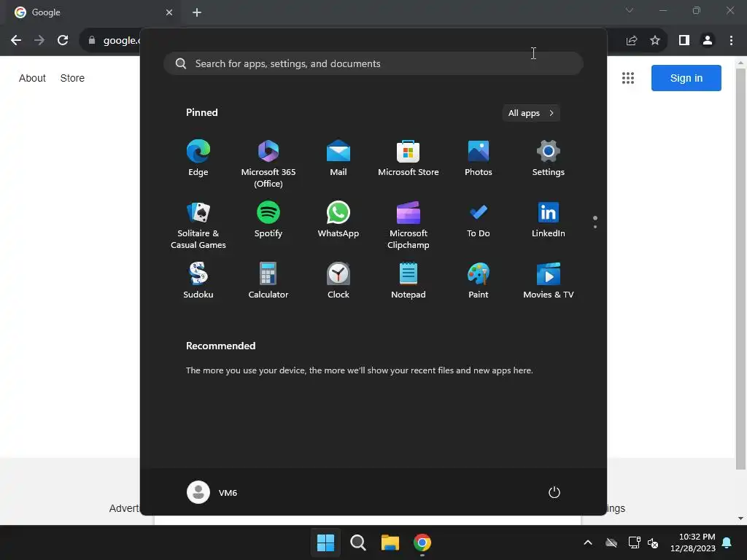Viewport: 747px width, 560px height.
Task: Show hidden system tray icons
Action: click(x=588, y=542)
